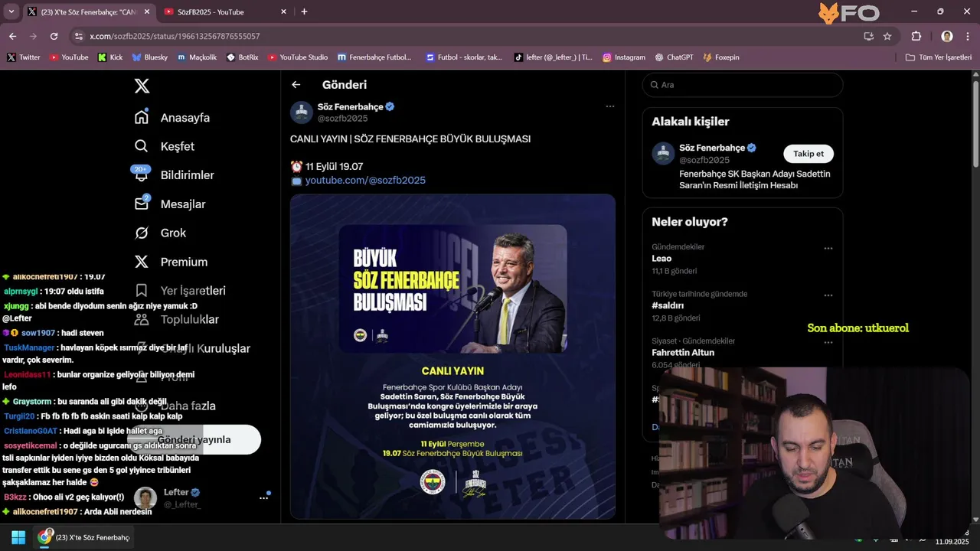The width and height of the screenshot is (980, 551).
Task: Open Bildirimler notifications bell
Action: tap(175, 175)
